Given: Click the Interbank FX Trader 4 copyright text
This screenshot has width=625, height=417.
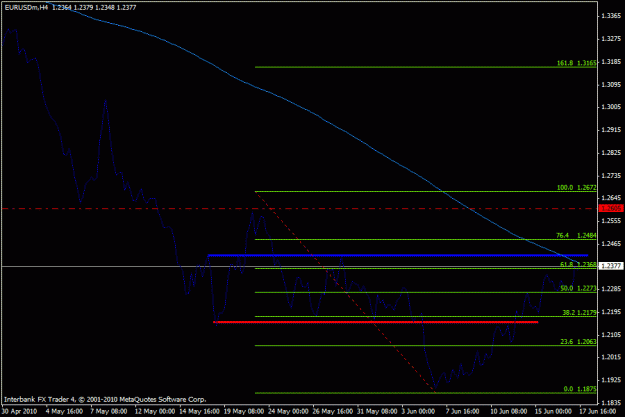Looking at the screenshot, I should (105, 399).
